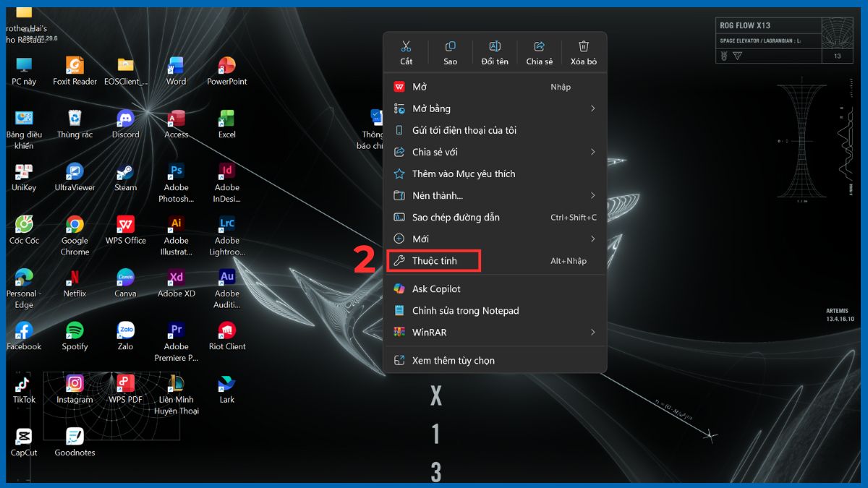This screenshot has height=488, width=868.
Task: Select the Adobe Photoshop desktop icon
Action: click(x=176, y=182)
